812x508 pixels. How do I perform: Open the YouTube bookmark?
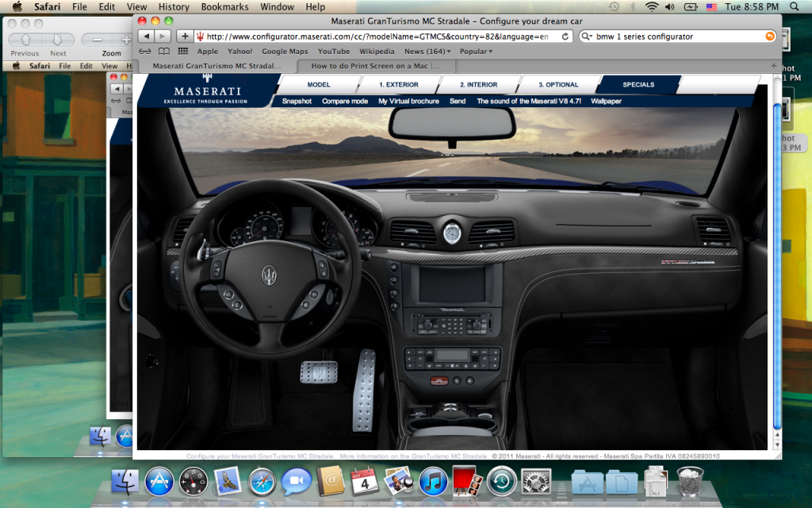[x=334, y=52]
